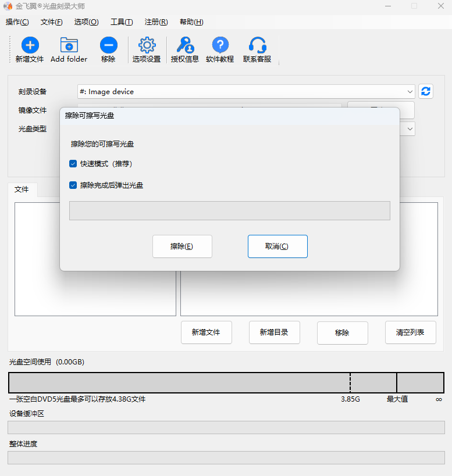
Task: Open 软件教程 question mark icon
Action: tap(220, 45)
